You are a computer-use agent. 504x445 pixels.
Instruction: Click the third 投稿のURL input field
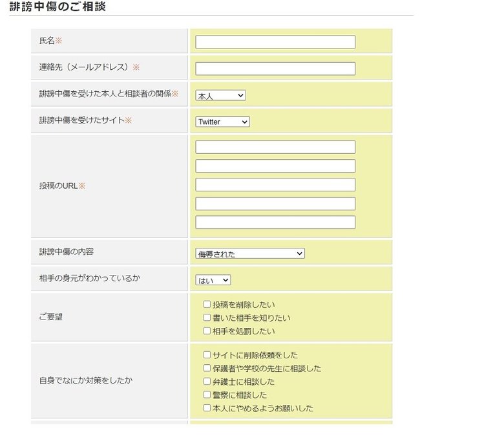(x=275, y=185)
